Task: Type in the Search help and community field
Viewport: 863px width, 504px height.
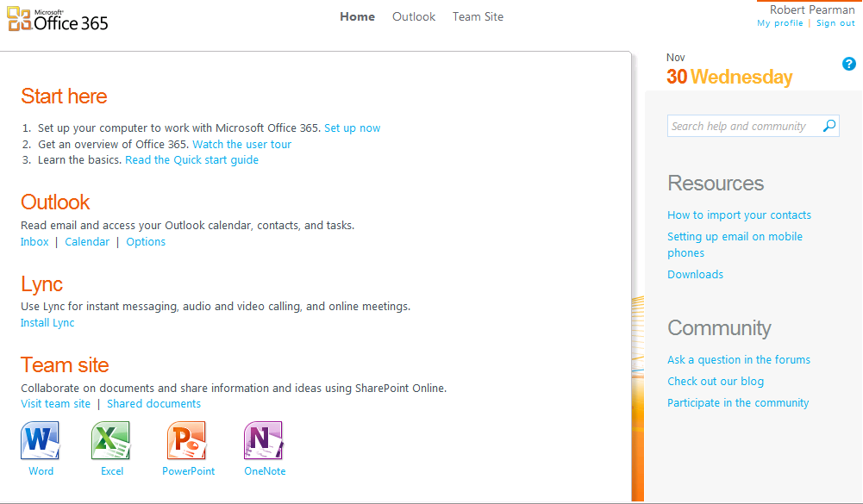Action: coord(741,127)
